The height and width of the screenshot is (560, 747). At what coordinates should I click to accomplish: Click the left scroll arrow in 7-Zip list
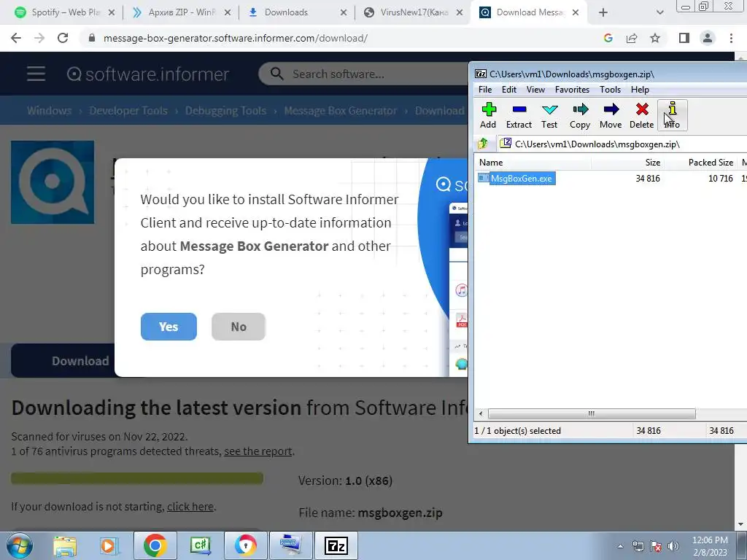click(x=481, y=414)
